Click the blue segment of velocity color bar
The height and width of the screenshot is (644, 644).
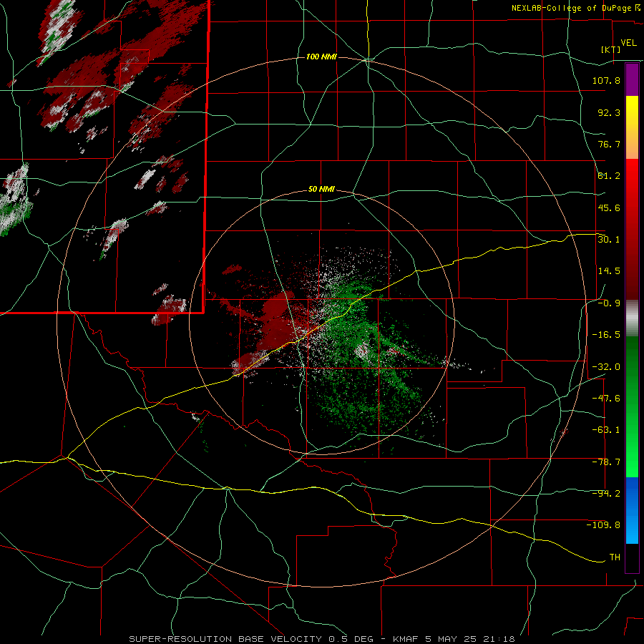point(632,510)
